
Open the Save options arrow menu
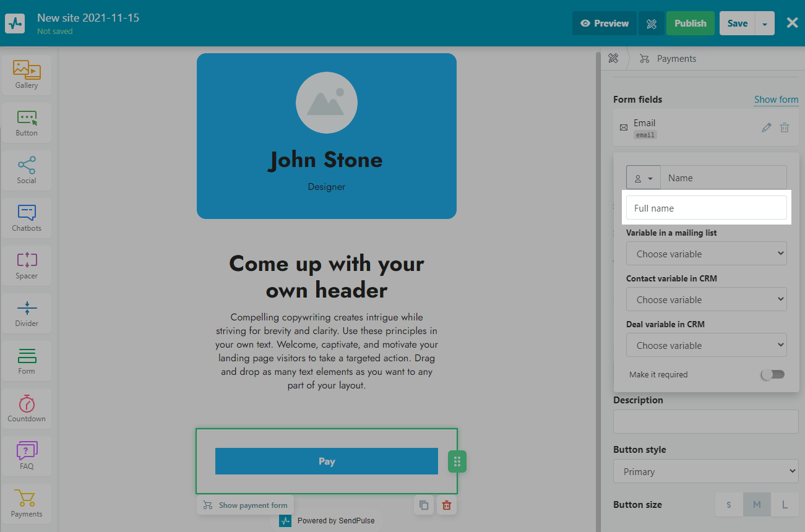click(765, 24)
